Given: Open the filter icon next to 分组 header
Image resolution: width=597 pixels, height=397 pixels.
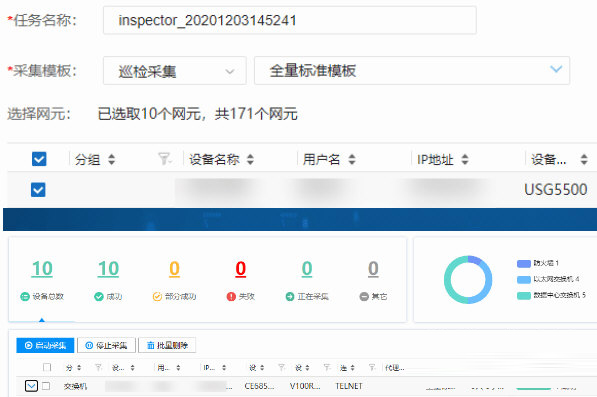Looking at the screenshot, I should pos(165,159).
